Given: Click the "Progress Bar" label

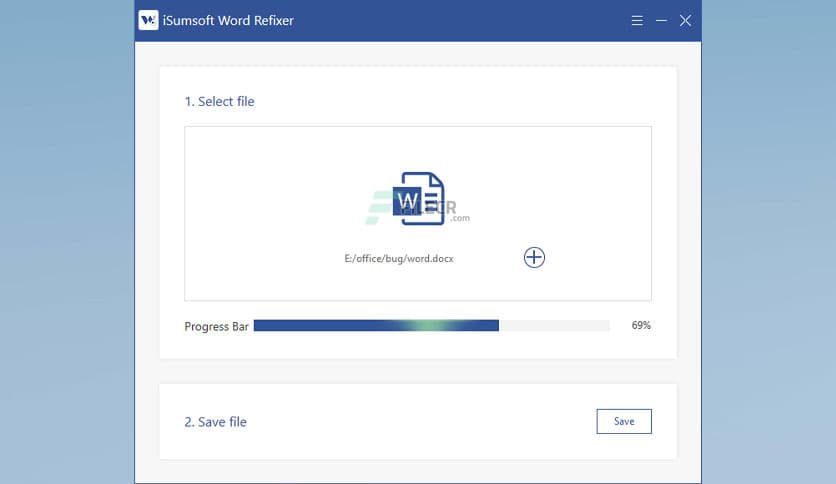Looking at the screenshot, I should [216, 326].
